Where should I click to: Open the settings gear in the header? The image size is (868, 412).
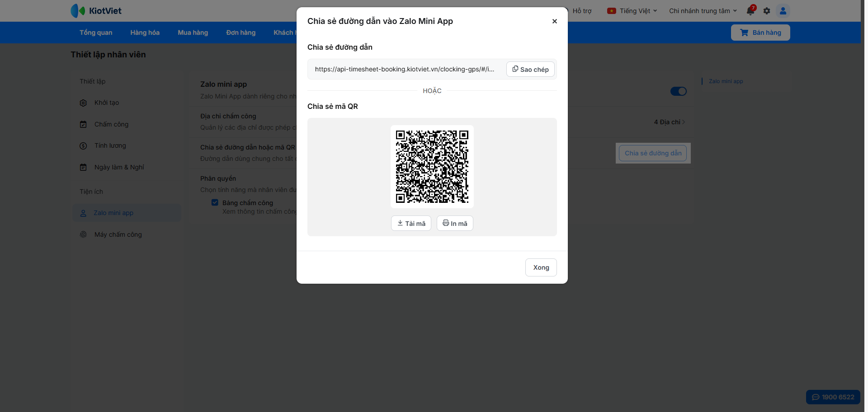[x=767, y=11]
